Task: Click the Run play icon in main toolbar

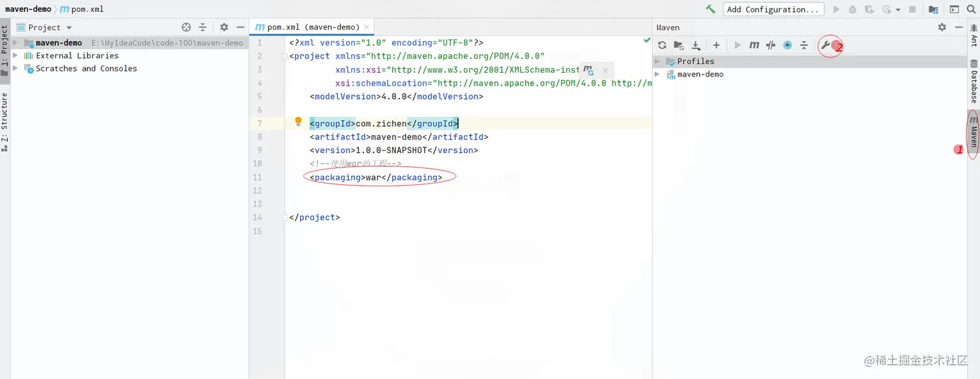Action: coord(836,9)
